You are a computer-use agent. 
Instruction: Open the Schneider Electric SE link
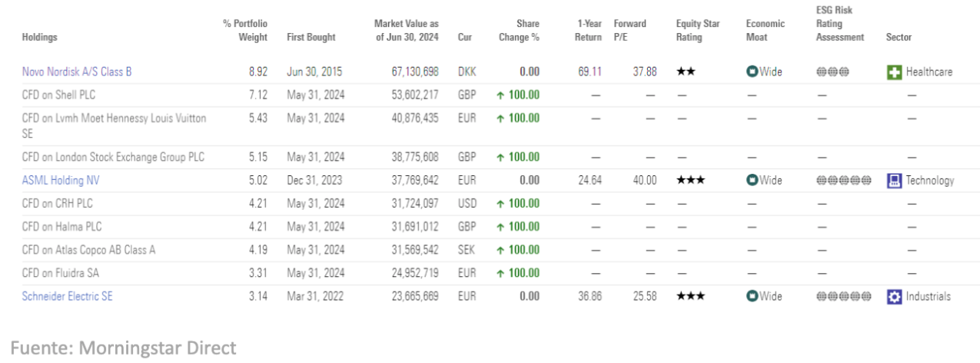point(67,297)
